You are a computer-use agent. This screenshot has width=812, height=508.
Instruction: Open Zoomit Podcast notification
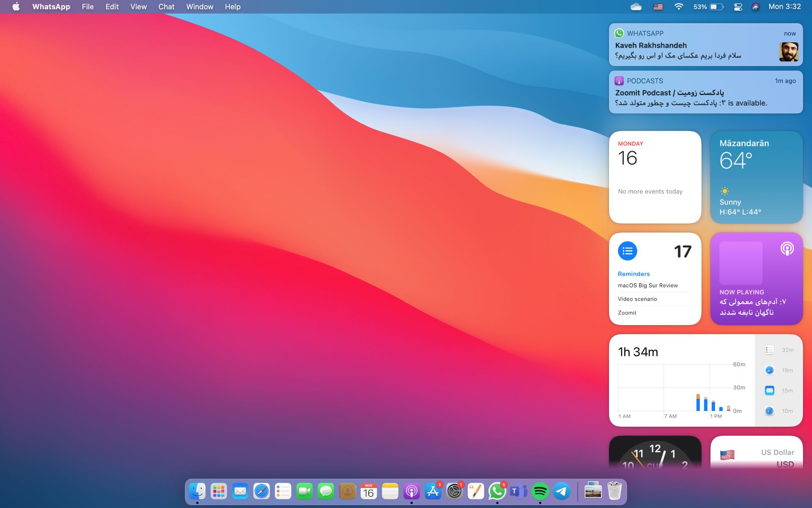point(705,92)
